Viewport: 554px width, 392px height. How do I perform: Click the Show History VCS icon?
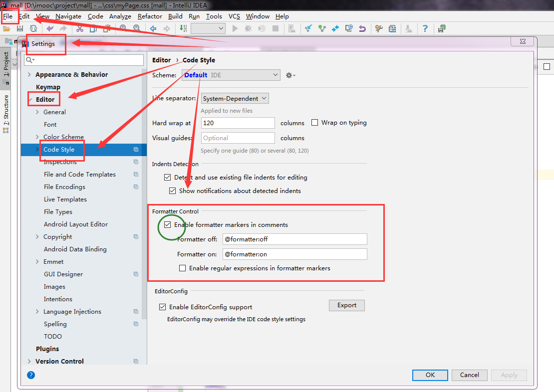(349, 28)
